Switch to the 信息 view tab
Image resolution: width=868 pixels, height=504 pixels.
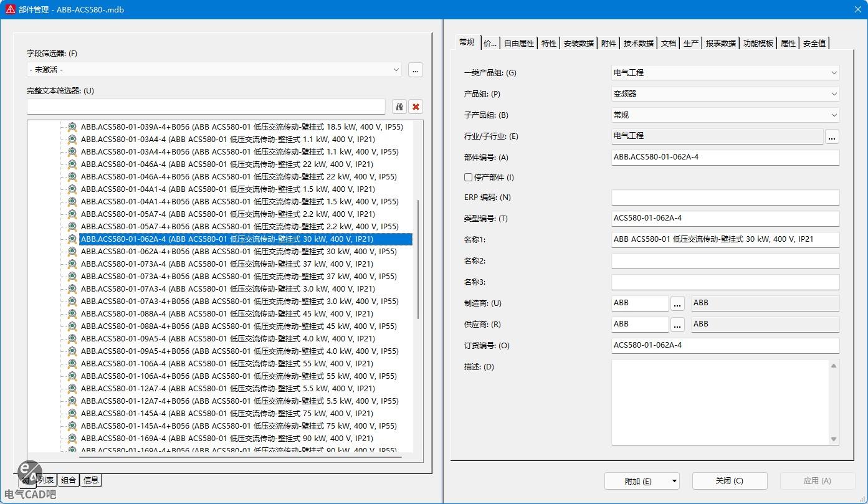click(91, 480)
